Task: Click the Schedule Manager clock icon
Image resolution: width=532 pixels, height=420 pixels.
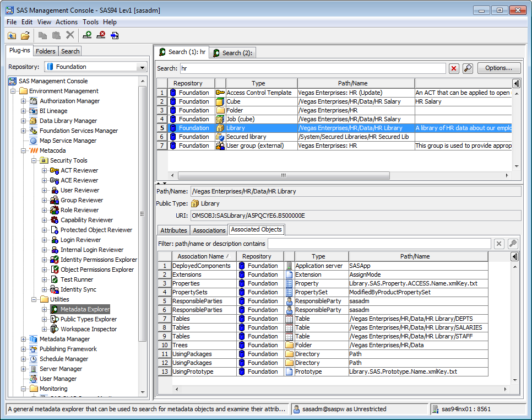Action: [x=33, y=359]
